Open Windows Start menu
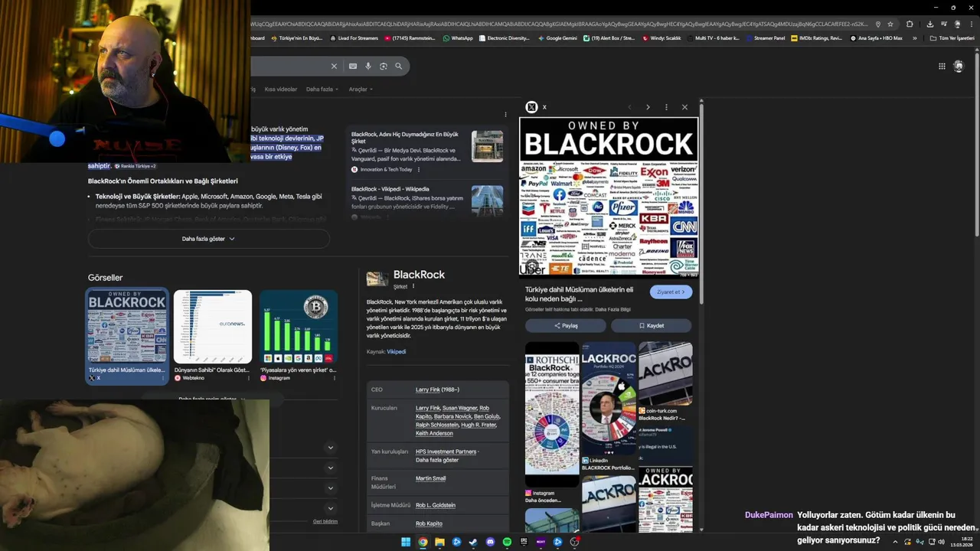 pos(405,542)
